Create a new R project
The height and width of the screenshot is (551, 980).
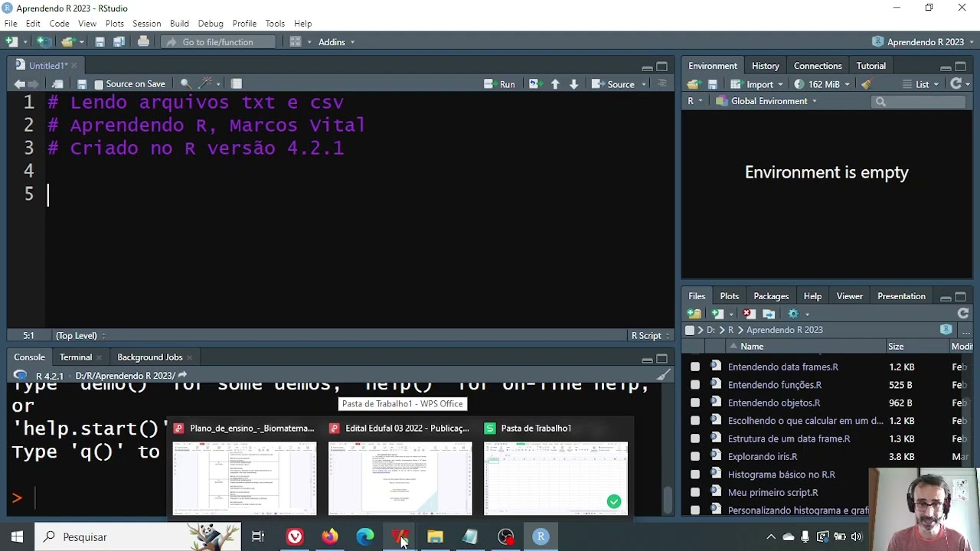pos(44,42)
